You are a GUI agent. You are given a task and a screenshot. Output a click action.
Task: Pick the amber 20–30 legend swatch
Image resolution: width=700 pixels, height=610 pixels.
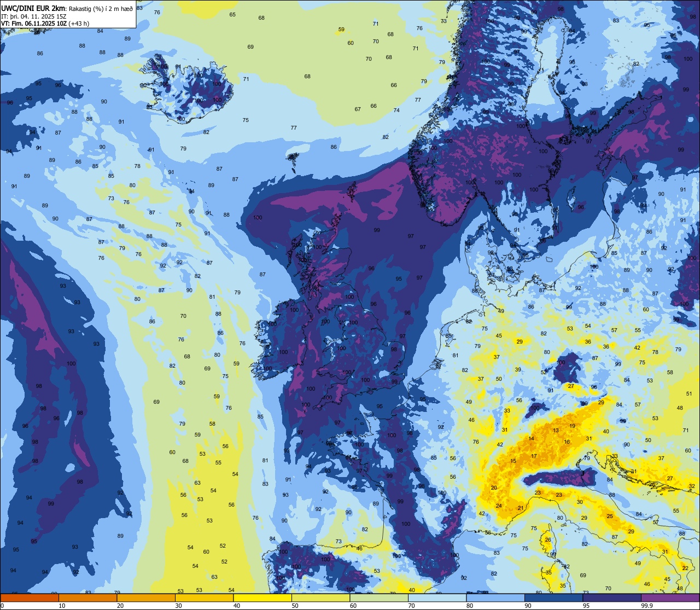(x=146, y=597)
